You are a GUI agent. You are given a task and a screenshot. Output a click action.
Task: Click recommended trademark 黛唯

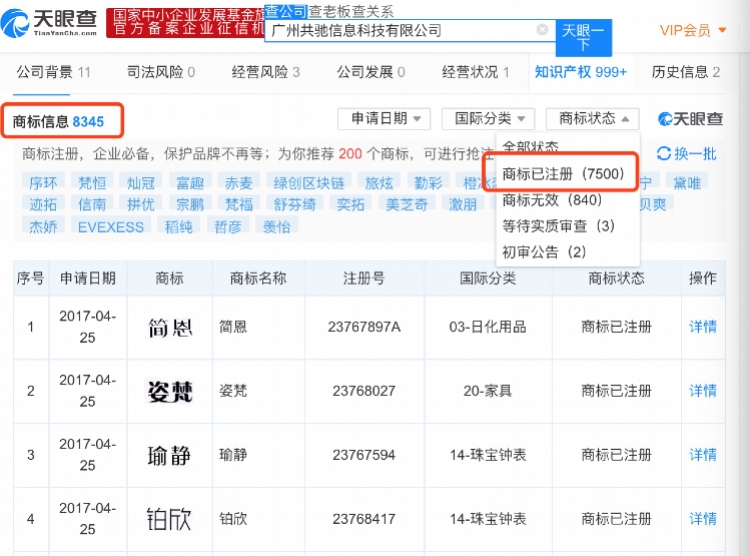(x=687, y=183)
